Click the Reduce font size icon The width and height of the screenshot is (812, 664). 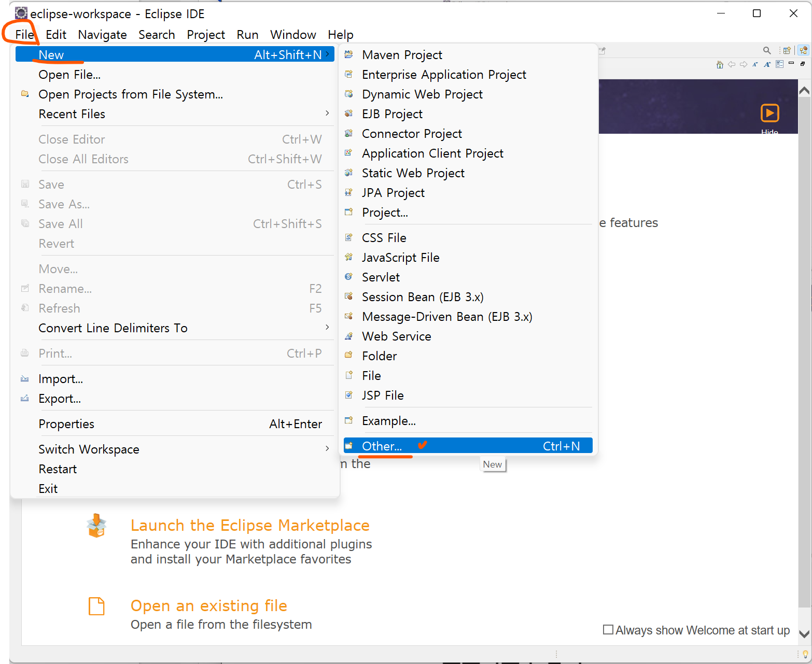[x=755, y=64]
